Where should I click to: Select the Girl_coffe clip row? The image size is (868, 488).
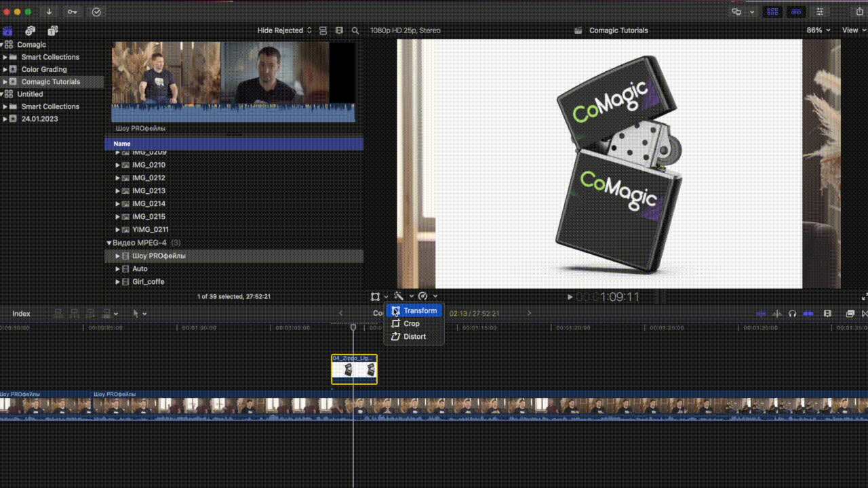[234, 281]
